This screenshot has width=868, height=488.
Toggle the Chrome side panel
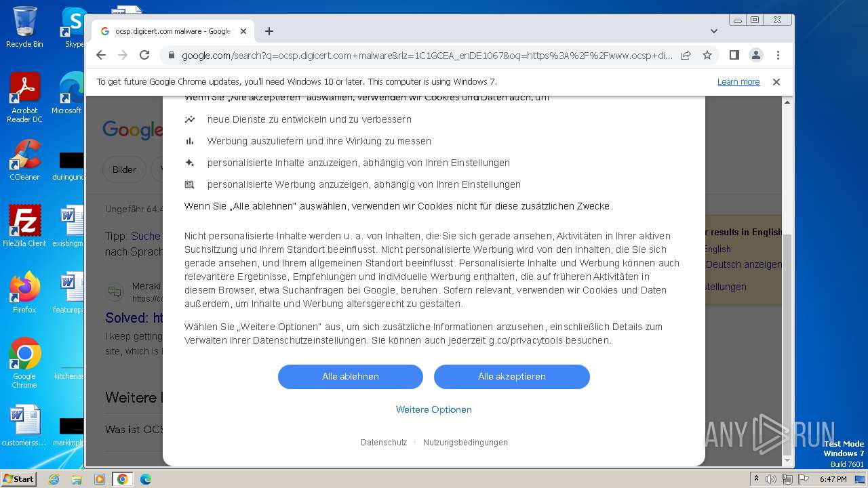pyautogui.click(x=734, y=55)
